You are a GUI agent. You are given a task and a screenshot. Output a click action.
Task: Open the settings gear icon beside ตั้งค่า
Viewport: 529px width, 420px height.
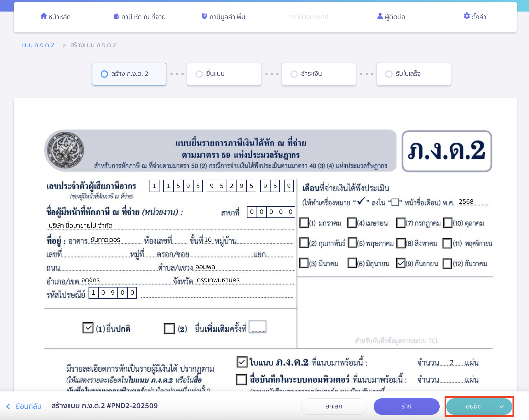[467, 16]
